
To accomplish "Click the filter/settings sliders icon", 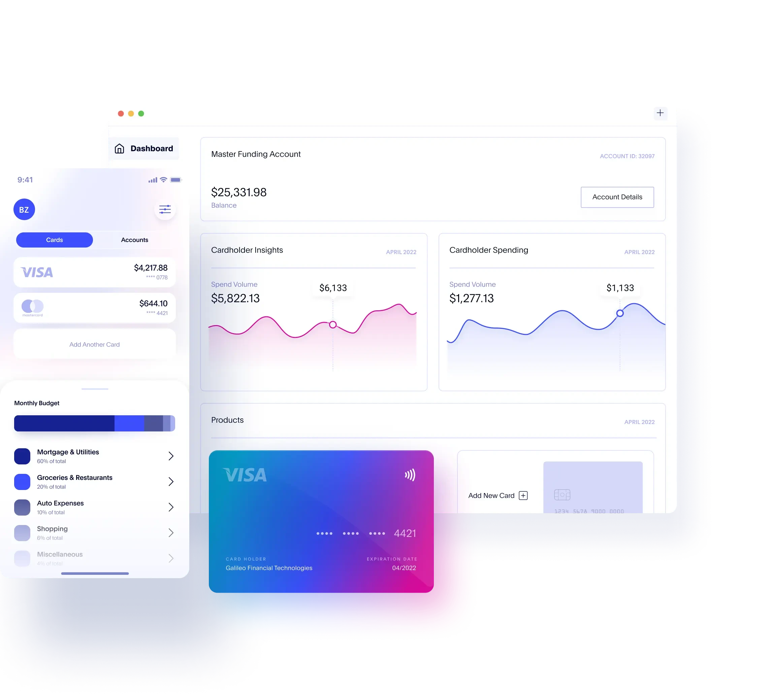I will click(165, 210).
